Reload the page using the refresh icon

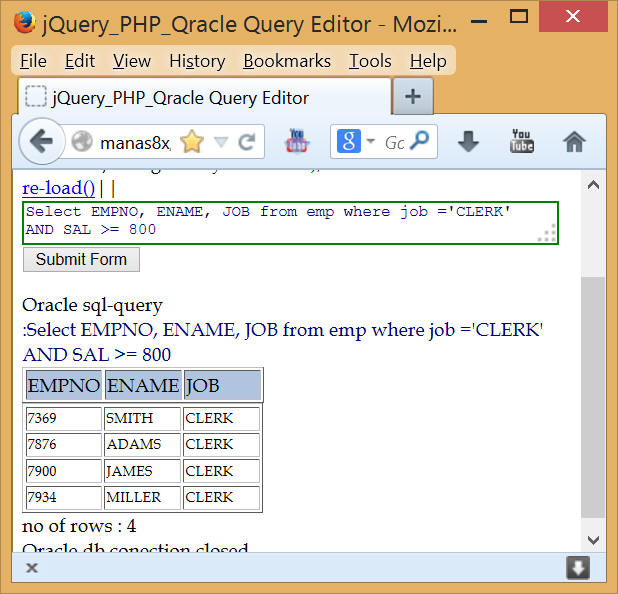(x=245, y=142)
